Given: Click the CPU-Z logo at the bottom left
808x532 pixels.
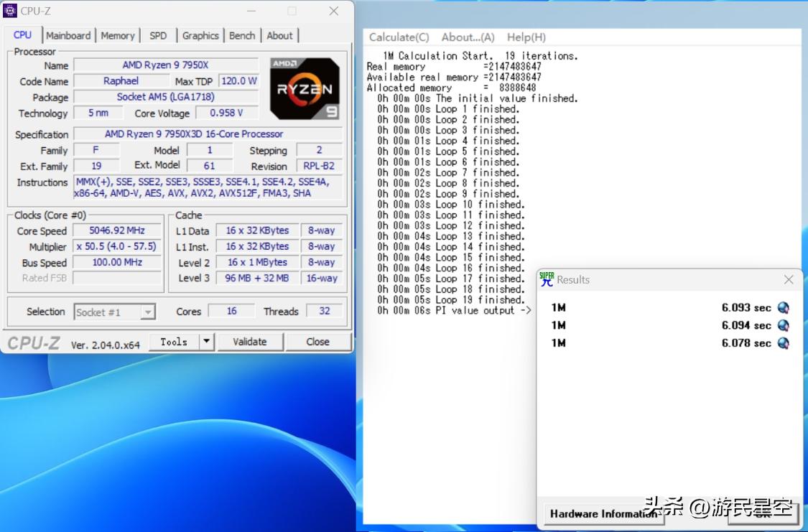Looking at the screenshot, I should 33,342.
